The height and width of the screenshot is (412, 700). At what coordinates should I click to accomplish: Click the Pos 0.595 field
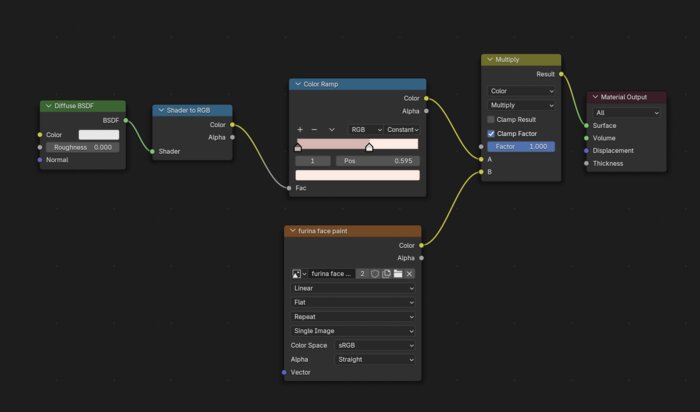coord(378,161)
